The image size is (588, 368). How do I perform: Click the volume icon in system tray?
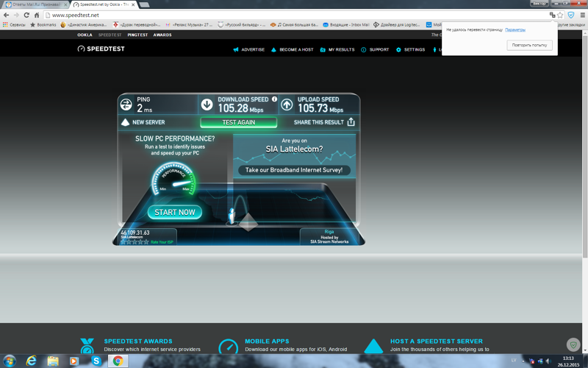[548, 361]
